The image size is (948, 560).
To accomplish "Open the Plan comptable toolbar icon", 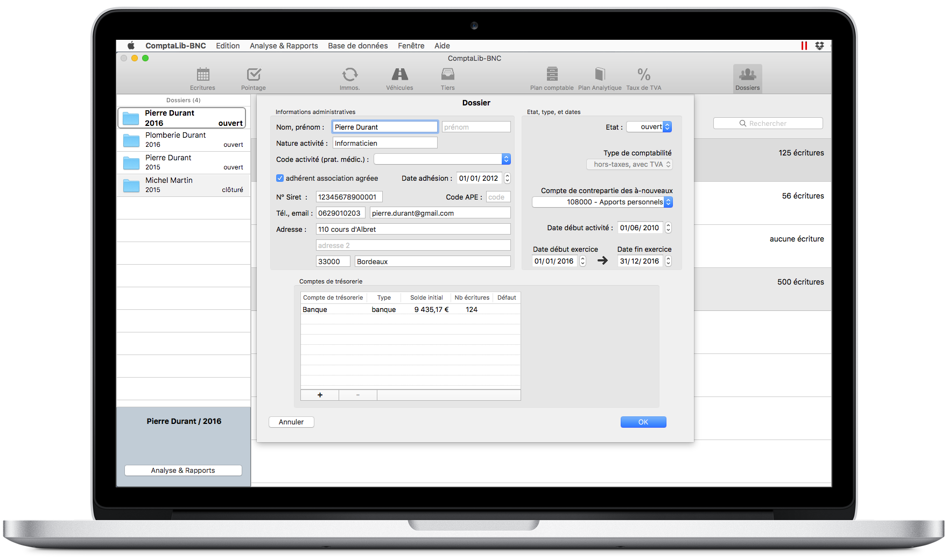I will pos(552,79).
